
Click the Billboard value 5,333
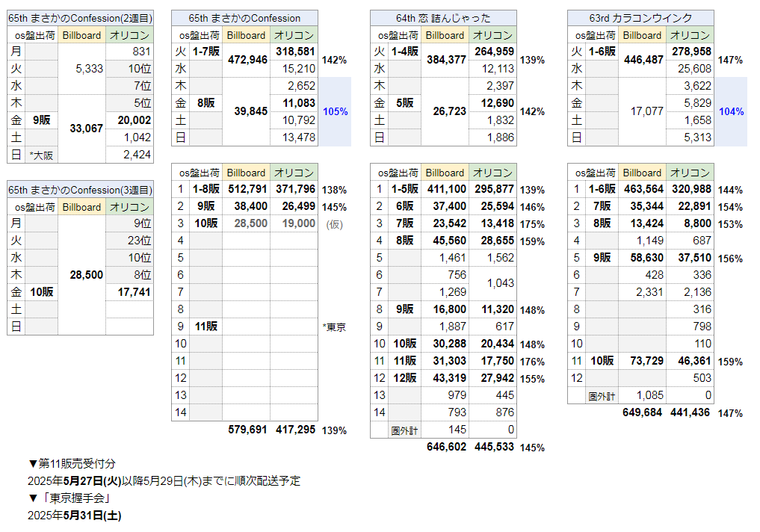(89, 69)
